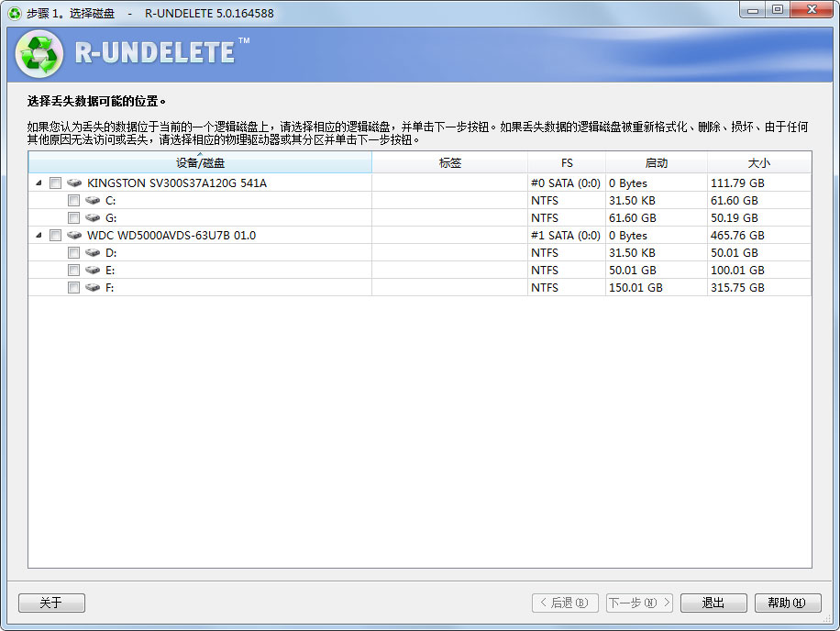Click the E: partition disk icon
The image size is (840, 631).
(93, 270)
